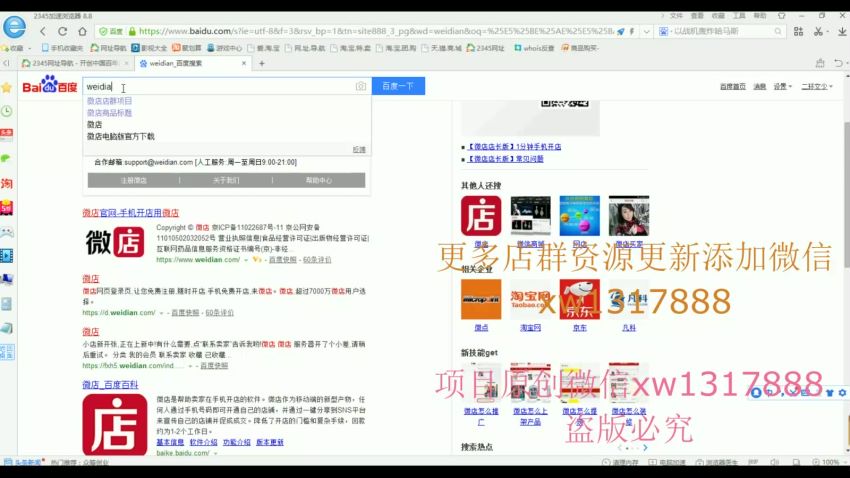This screenshot has width=850, height=478.
Task: Click the scissors screenshot tool icon
Action: (818, 31)
